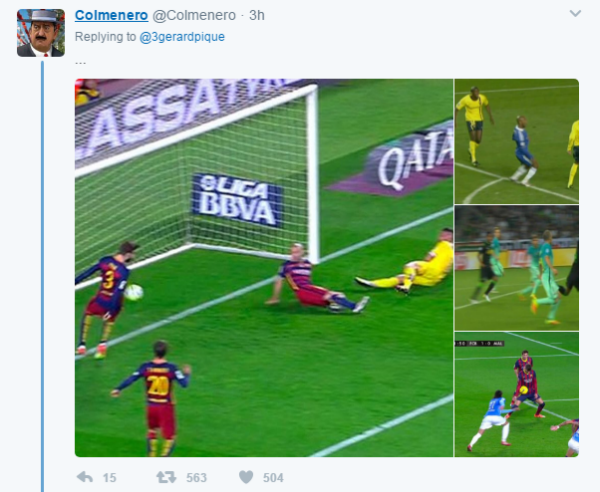This screenshot has width=600, height=492.
Task: Like the tweet with the heart icon
Action: click(x=246, y=477)
